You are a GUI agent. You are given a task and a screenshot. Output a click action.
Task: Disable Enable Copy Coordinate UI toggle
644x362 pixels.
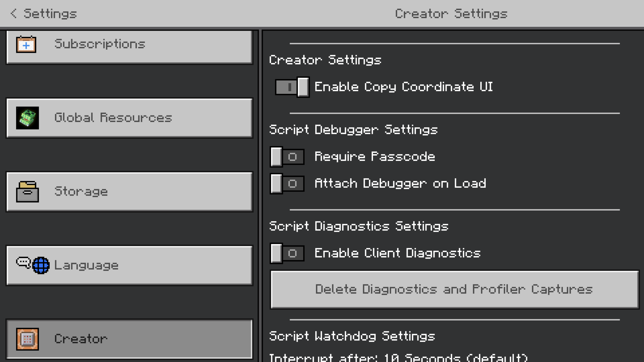(x=292, y=87)
